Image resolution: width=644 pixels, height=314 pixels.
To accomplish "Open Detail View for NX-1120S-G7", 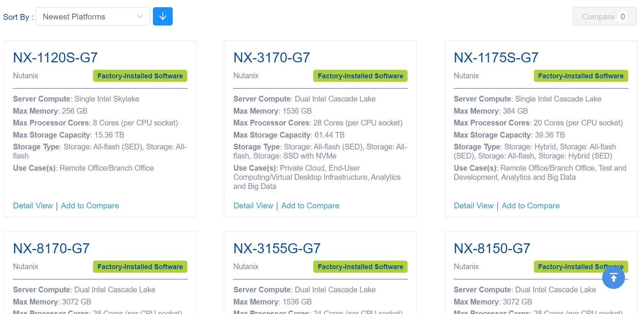I will click(x=33, y=206).
